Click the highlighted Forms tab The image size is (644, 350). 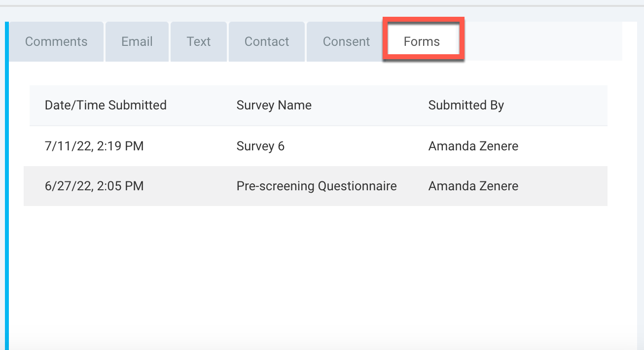[422, 42]
